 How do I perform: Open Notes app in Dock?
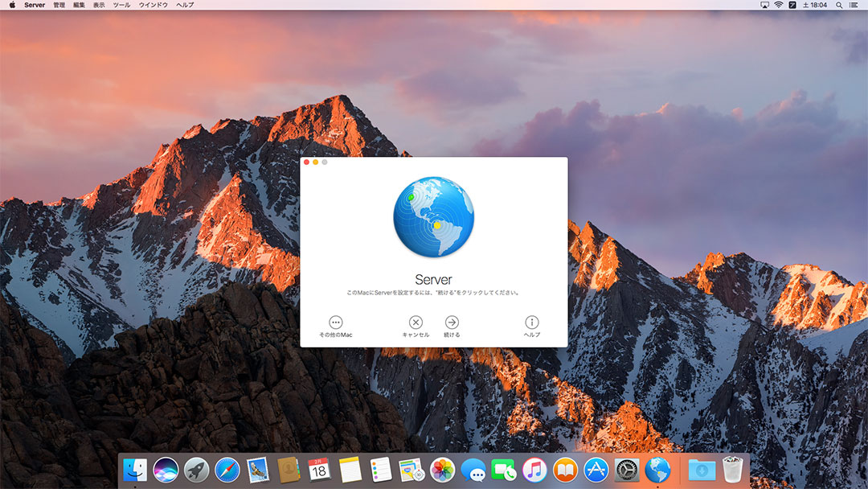(350, 471)
